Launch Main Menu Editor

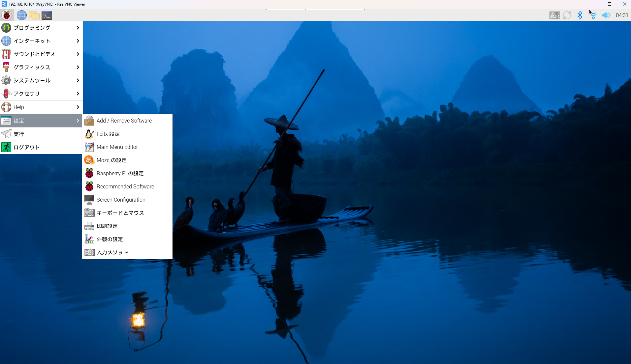pyautogui.click(x=127, y=147)
